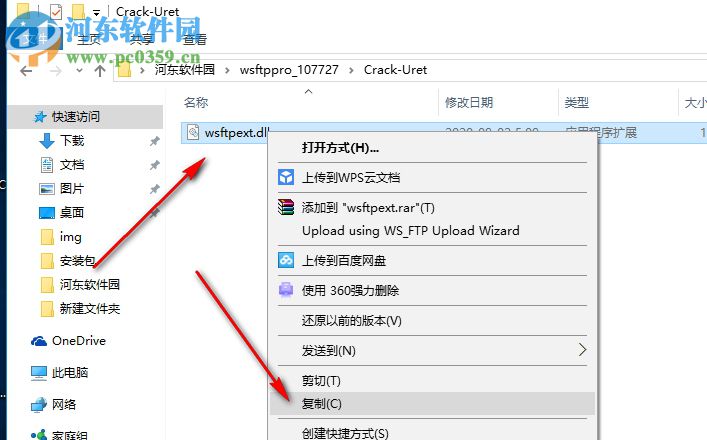Open the 共享 ribbon tab
Screen dimensions: 707x440
coord(142,40)
